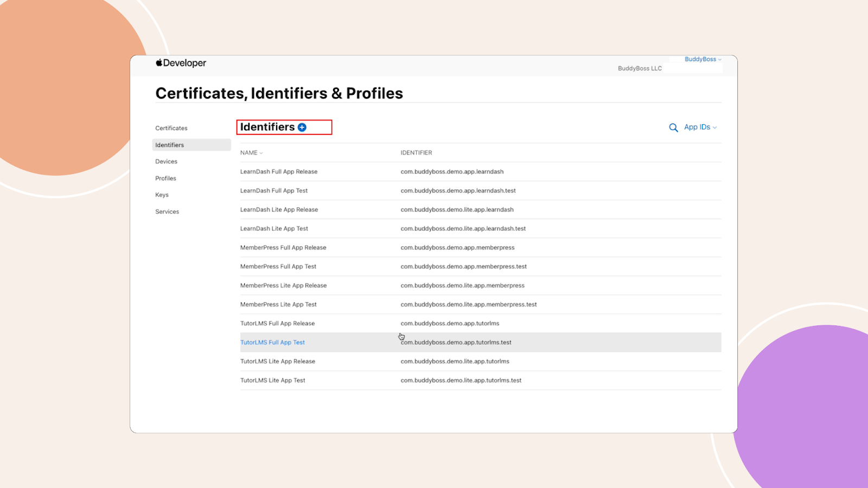Open LearnDash Lite App Release identifier
This screenshot has width=868, height=488.
(x=279, y=210)
